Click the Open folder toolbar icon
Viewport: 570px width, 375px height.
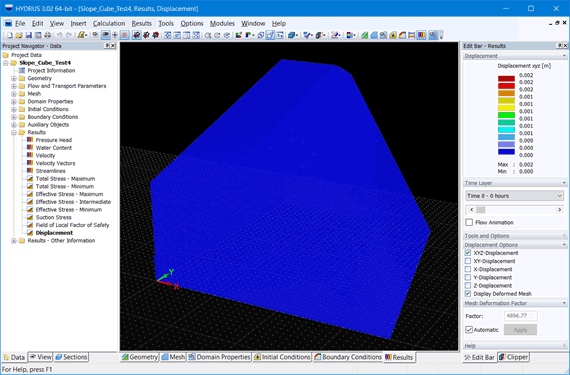click(19, 35)
